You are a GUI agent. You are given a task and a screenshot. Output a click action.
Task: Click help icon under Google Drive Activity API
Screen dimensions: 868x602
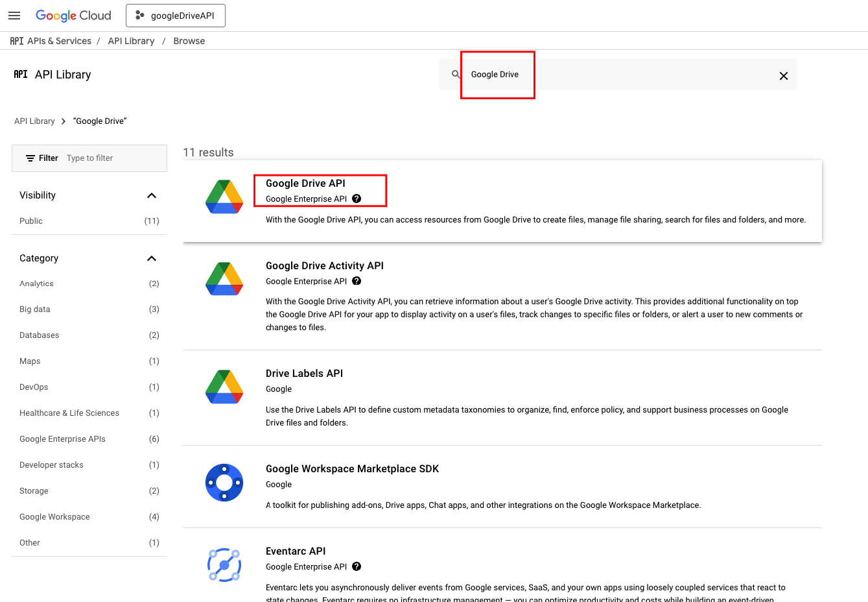click(x=357, y=282)
